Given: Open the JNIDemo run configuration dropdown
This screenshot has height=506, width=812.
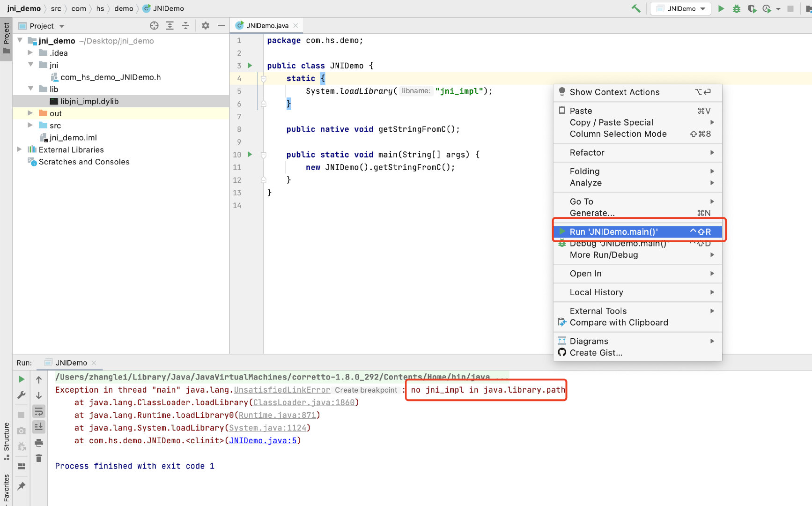Looking at the screenshot, I should coord(680,8).
